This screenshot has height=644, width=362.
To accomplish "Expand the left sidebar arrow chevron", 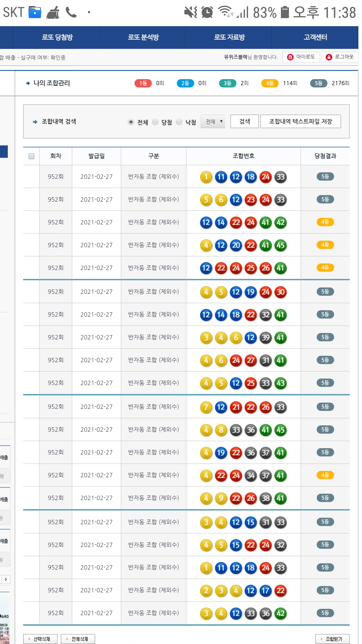I will point(6,579).
